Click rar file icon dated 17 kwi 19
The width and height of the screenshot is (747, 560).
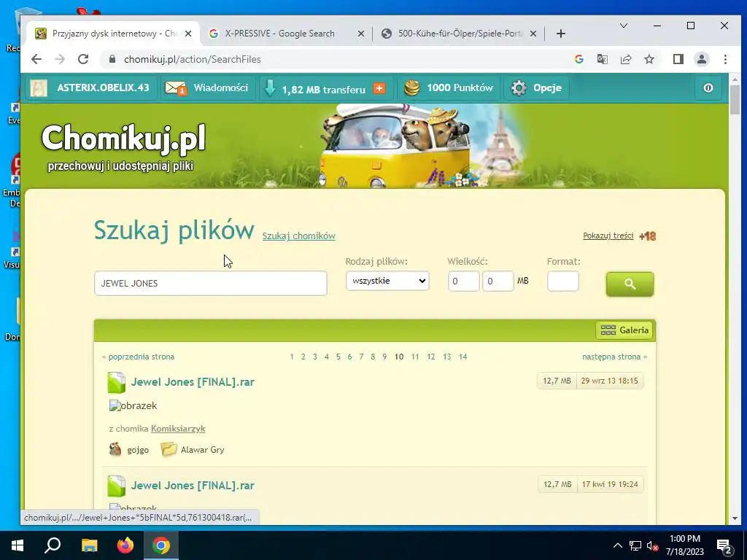click(116, 486)
